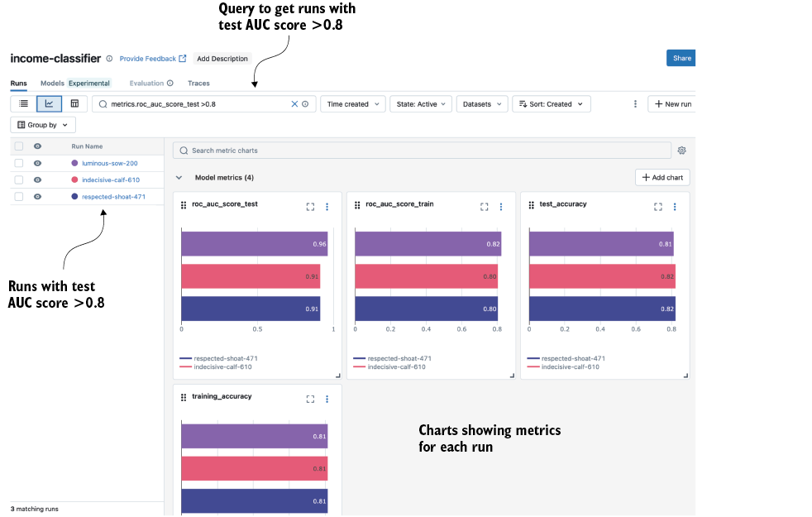The image size is (812, 517).
Task: Select all runs with header checkbox
Action: tap(19, 146)
